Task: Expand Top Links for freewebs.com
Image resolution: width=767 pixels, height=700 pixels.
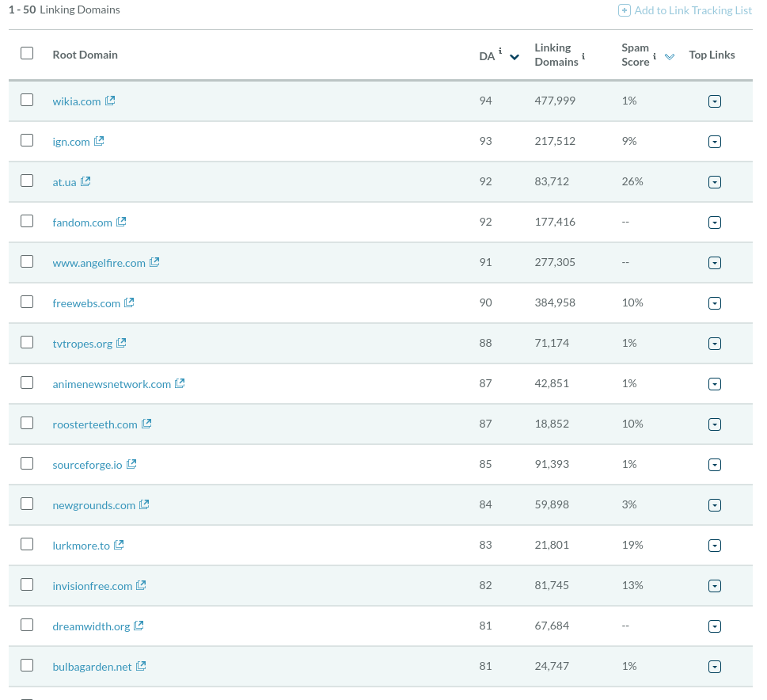Action: pos(715,303)
